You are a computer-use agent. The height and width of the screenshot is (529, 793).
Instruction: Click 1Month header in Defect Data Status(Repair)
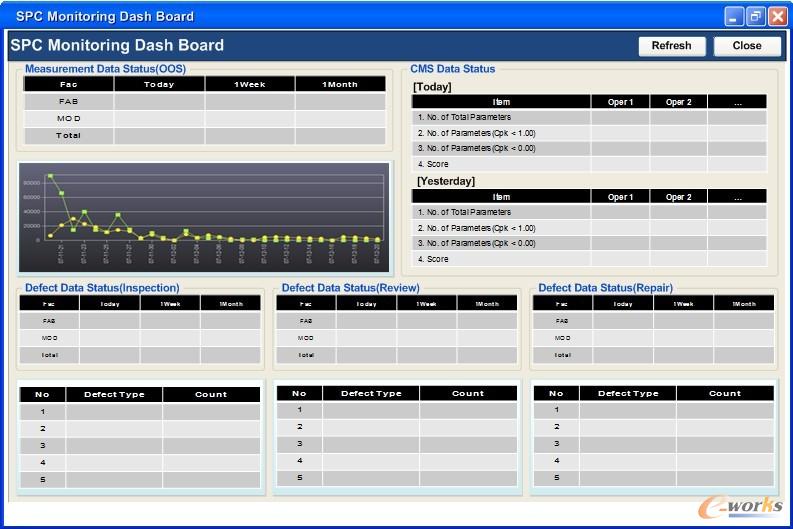point(743,304)
